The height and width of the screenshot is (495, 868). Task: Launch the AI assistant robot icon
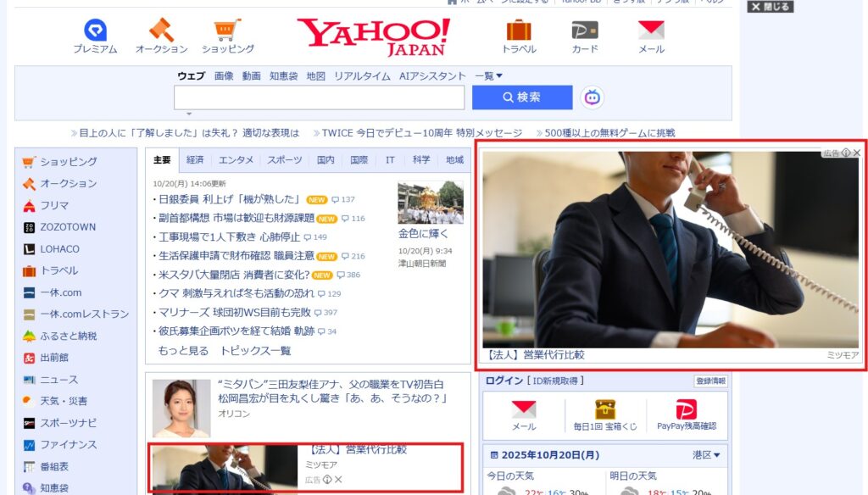593,97
